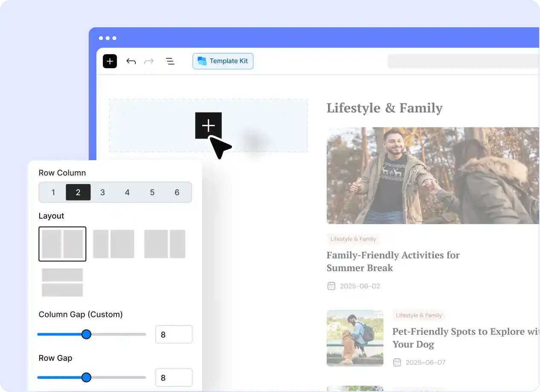540x392 pixels.
Task: Click the plus icon inside the dashed section
Action: coord(208,125)
